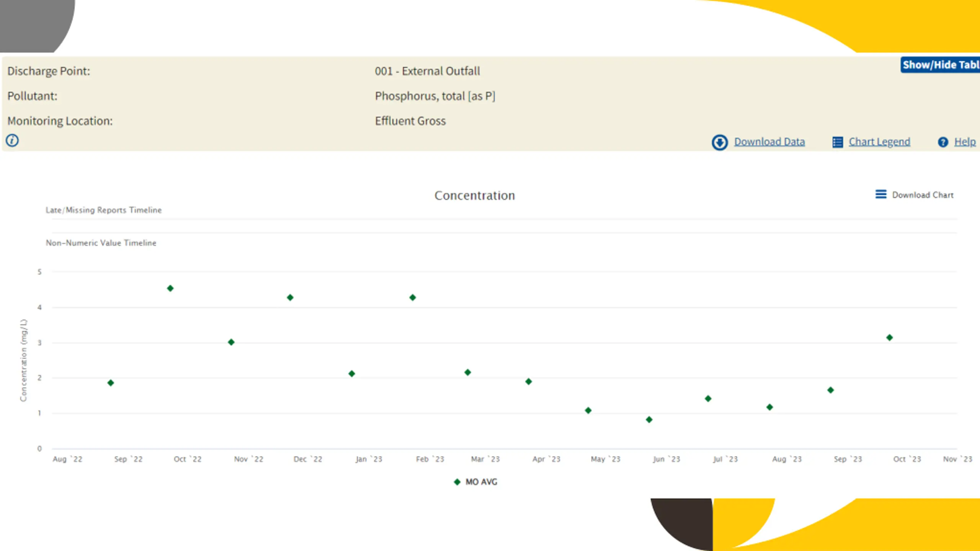Click the Jan '23 axis label
The height and width of the screenshot is (551, 980).
pyautogui.click(x=369, y=459)
